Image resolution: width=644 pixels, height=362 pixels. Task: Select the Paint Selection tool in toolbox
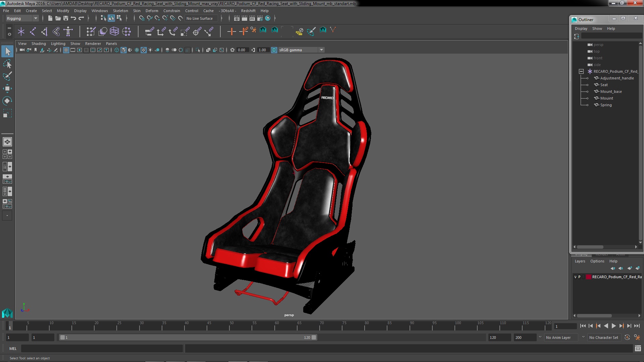tap(7, 76)
